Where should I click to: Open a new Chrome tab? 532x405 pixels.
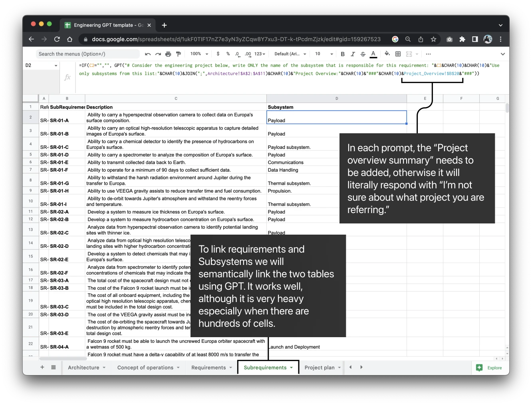164,25
